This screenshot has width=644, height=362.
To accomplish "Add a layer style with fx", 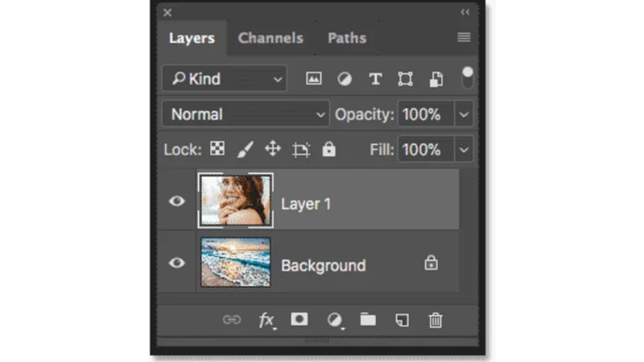I will coord(267,319).
